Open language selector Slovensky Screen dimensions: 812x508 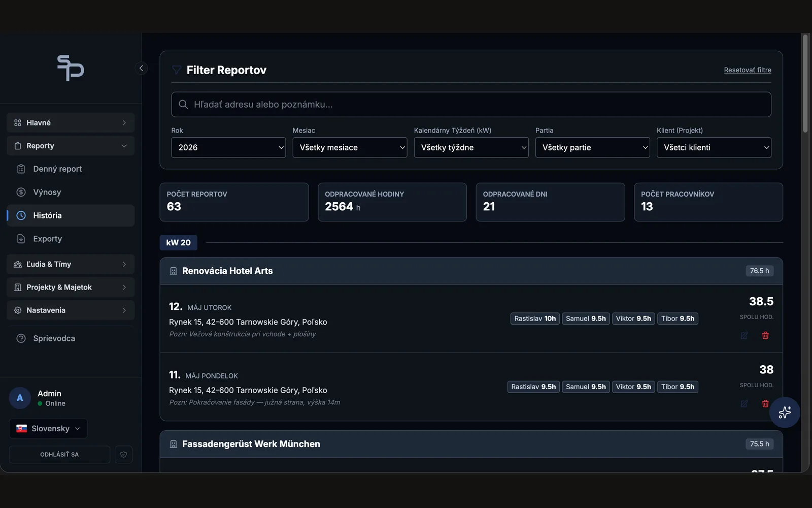point(48,428)
